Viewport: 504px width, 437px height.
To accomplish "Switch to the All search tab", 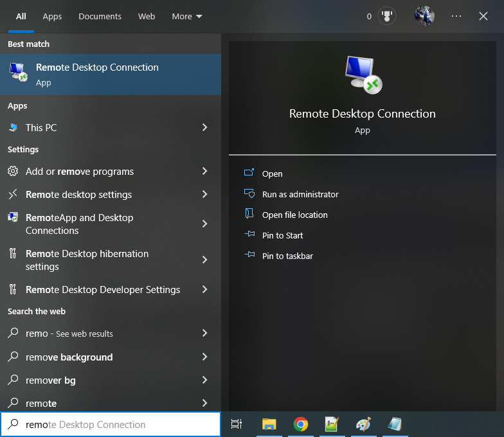I will pyautogui.click(x=21, y=17).
